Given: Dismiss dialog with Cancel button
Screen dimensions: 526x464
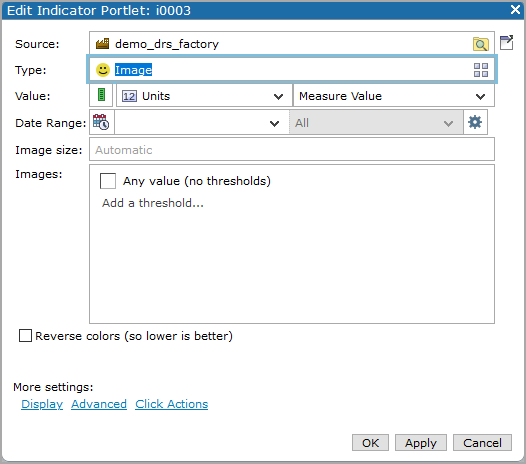Looking at the screenshot, I should pos(482,443).
